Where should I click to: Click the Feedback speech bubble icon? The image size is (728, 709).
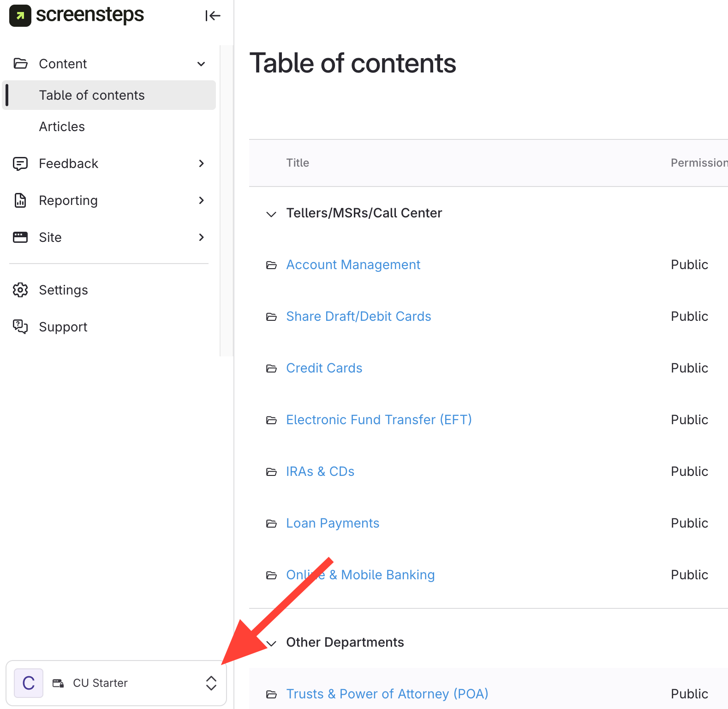click(20, 163)
